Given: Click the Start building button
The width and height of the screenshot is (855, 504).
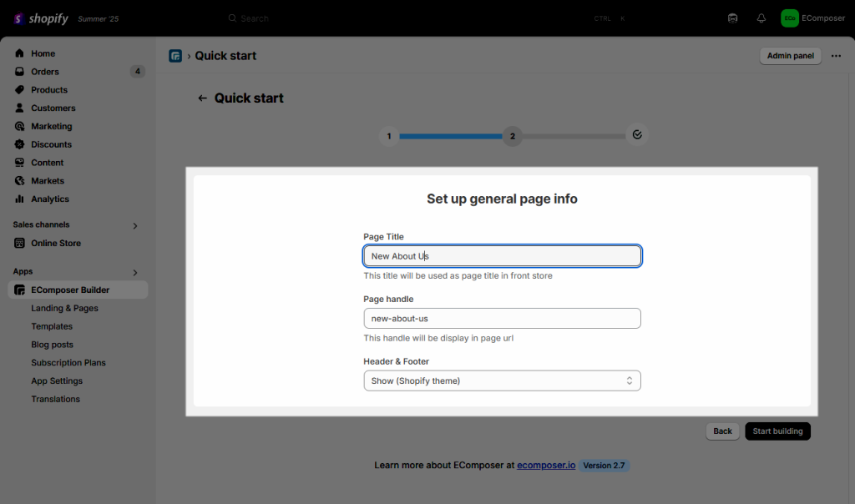Looking at the screenshot, I should click(x=777, y=431).
